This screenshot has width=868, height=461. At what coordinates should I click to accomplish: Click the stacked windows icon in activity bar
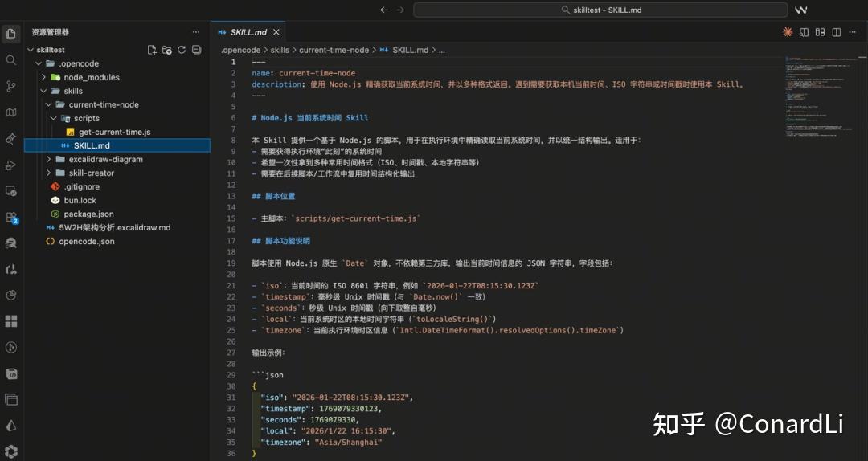10,400
